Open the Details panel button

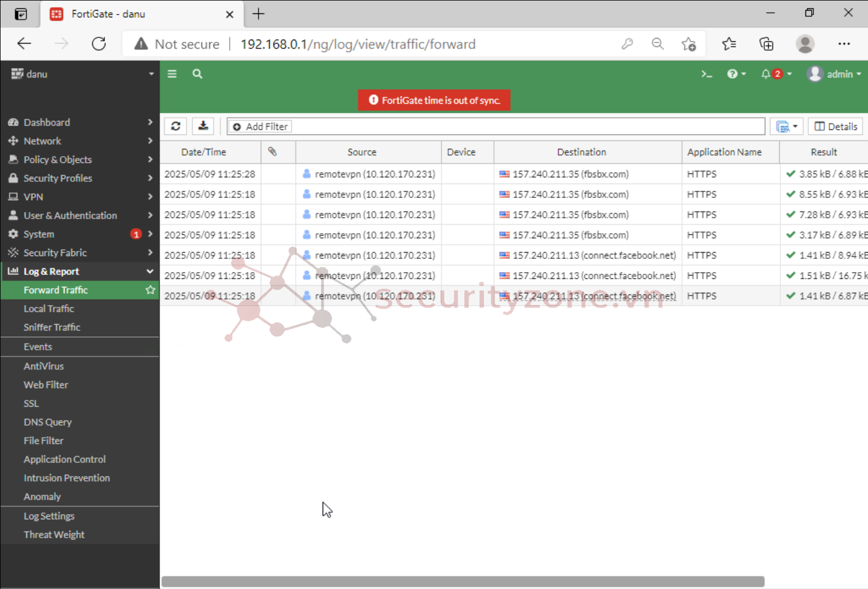(836, 127)
